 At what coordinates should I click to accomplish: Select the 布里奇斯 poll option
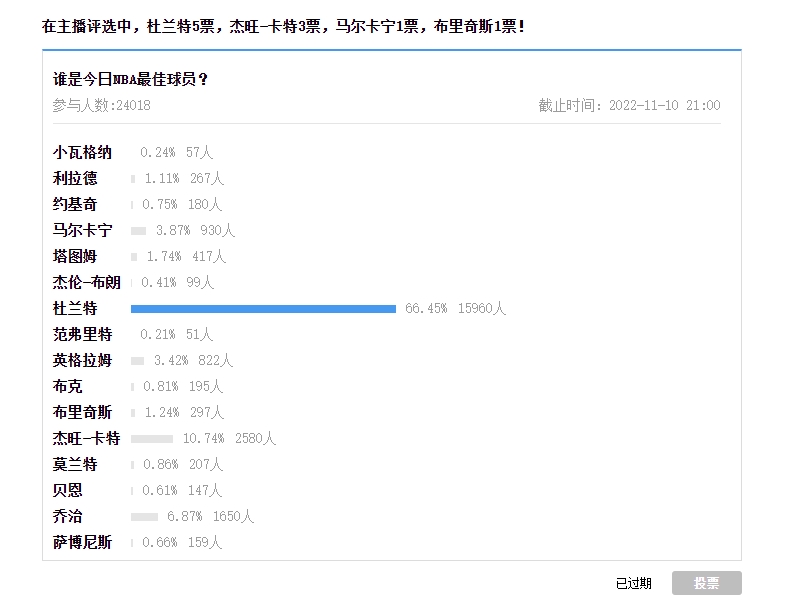82,412
